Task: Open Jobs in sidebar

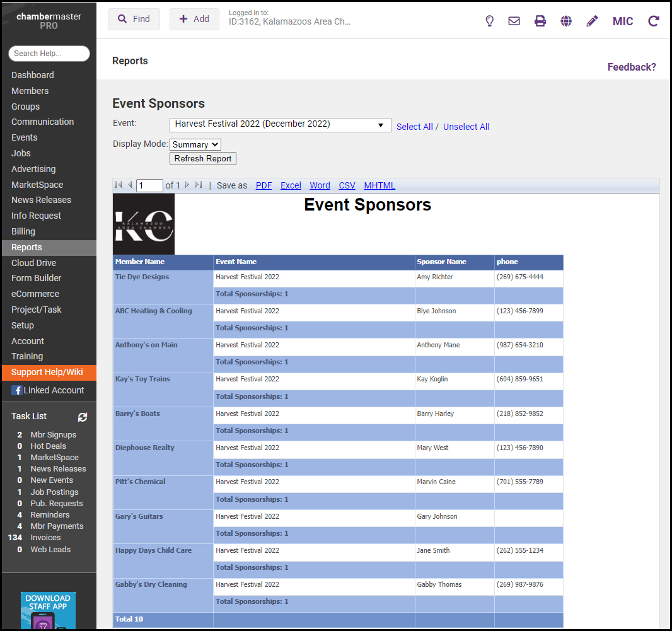Action: click(x=21, y=153)
